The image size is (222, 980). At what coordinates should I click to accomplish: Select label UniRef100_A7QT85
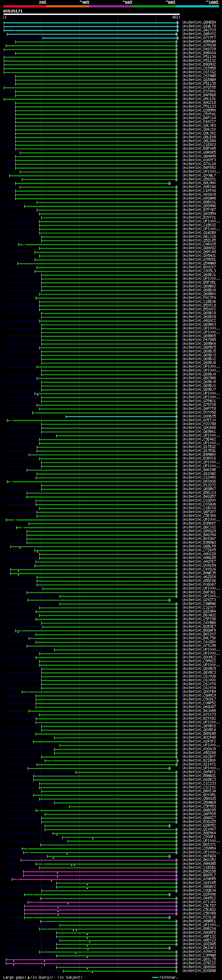[199, 88]
